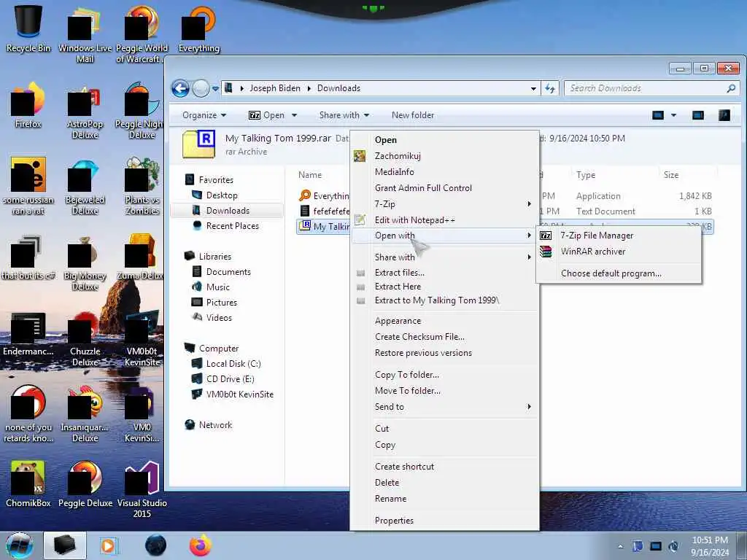Click the Windows Start orb
This screenshot has width=747, height=560.
(x=19, y=545)
